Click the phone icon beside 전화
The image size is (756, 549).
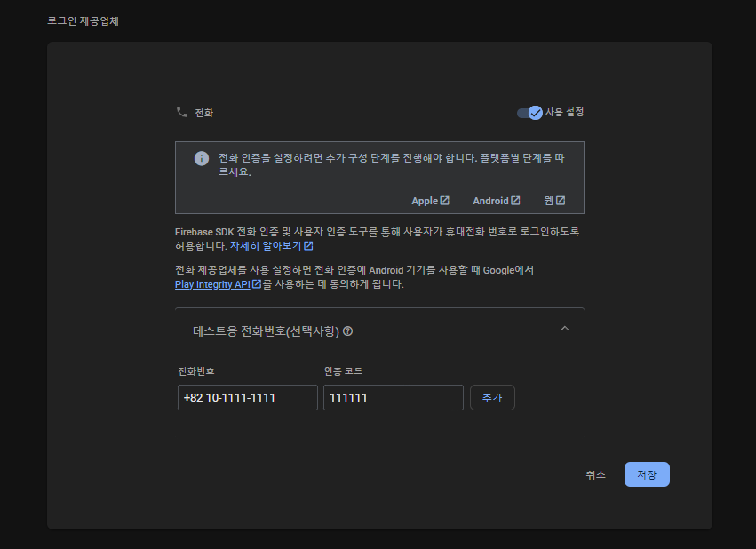pyautogui.click(x=182, y=112)
